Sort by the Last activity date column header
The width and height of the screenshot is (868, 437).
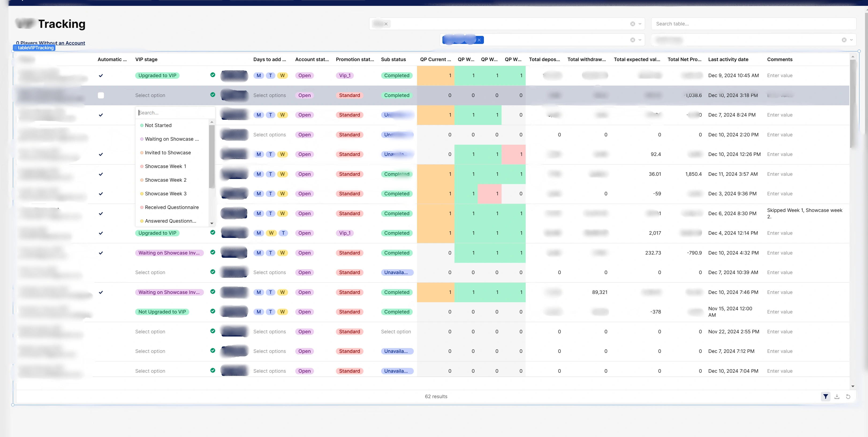728,59
